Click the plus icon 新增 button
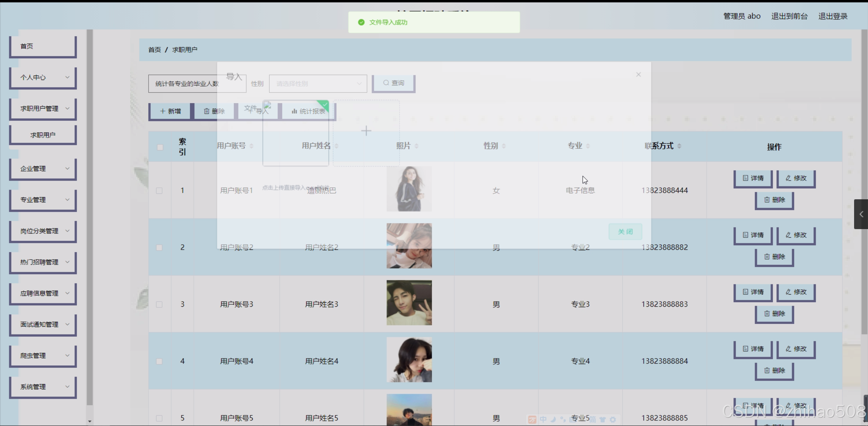This screenshot has width=868, height=426. point(170,111)
